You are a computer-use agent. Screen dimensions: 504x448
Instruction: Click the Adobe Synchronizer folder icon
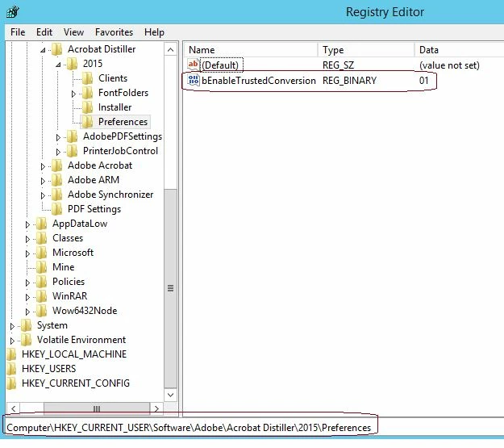pos(57,195)
